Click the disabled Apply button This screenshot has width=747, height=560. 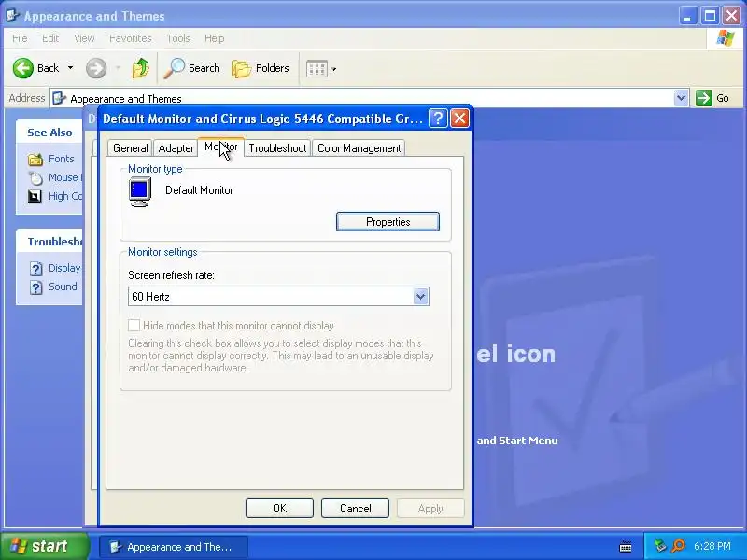tap(430, 508)
